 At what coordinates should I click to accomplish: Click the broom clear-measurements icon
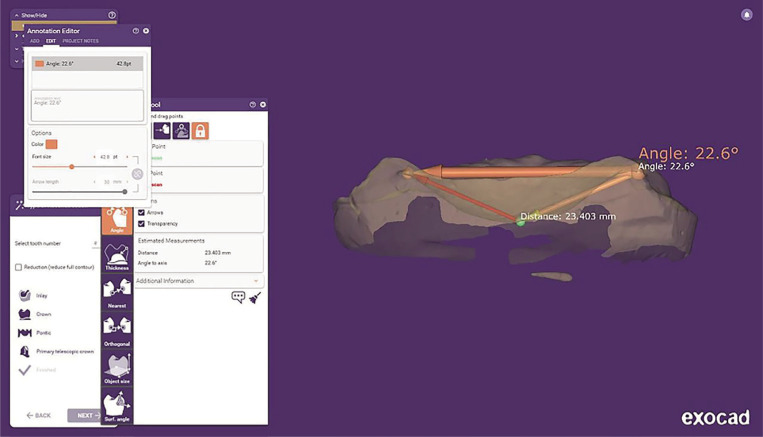coord(255,297)
